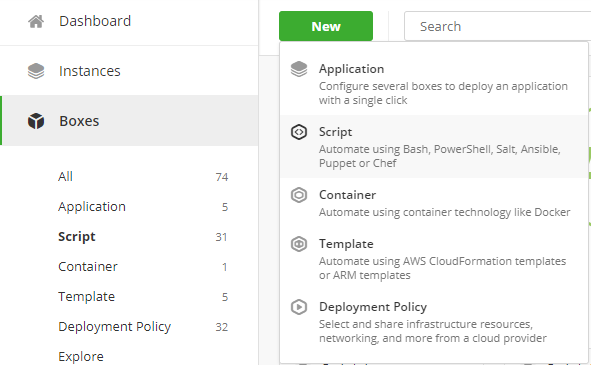Click the Template hexagon icon in the dropdown
The width and height of the screenshot is (591, 365).
(299, 244)
